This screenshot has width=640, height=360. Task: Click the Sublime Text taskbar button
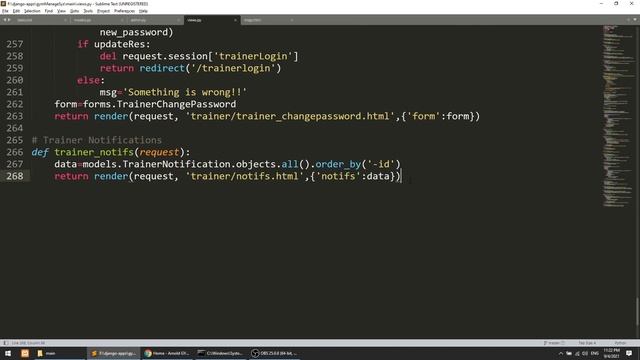click(113, 353)
